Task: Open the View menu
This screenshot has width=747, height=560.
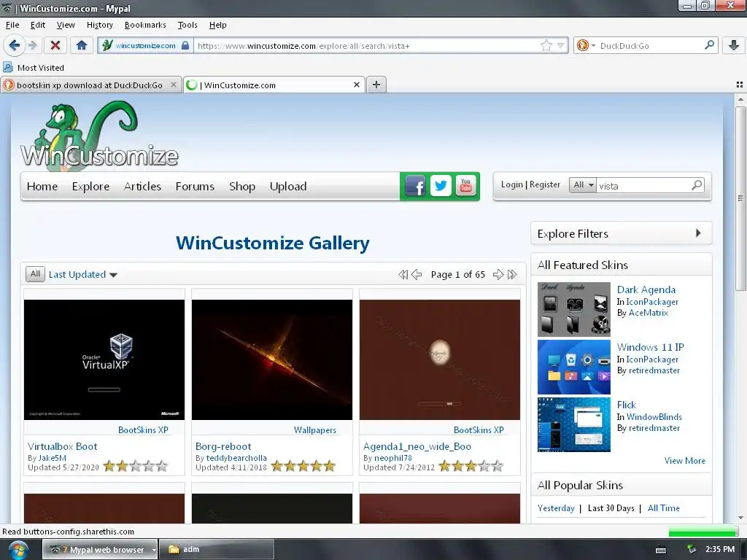Action: (x=66, y=25)
